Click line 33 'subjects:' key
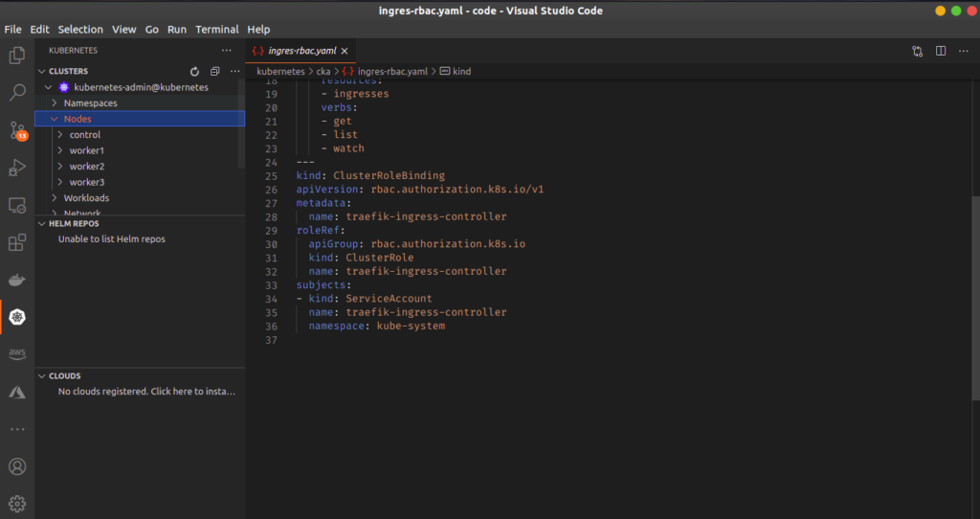980x519 pixels. pyautogui.click(x=323, y=285)
